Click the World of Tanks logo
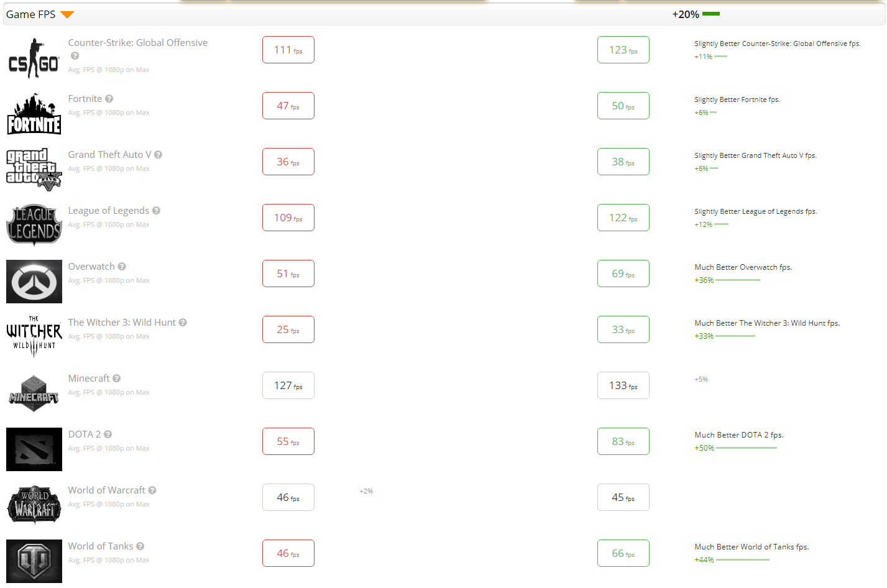Screen dimensions: 887x588 [x=34, y=561]
